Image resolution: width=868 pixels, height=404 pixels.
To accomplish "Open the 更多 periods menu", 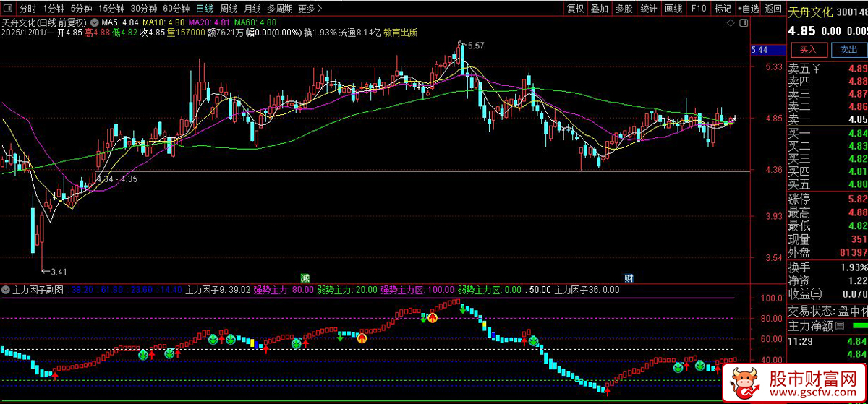I will [x=307, y=9].
